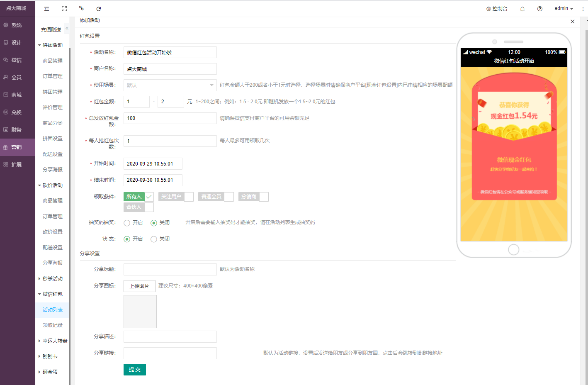Click the 上传图片 button

(x=139, y=286)
